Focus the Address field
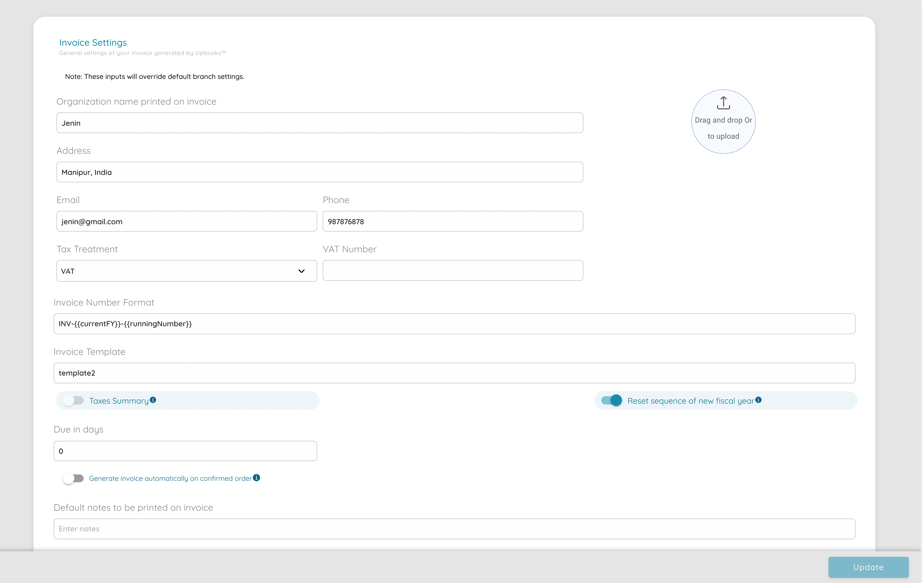 click(x=320, y=172)
